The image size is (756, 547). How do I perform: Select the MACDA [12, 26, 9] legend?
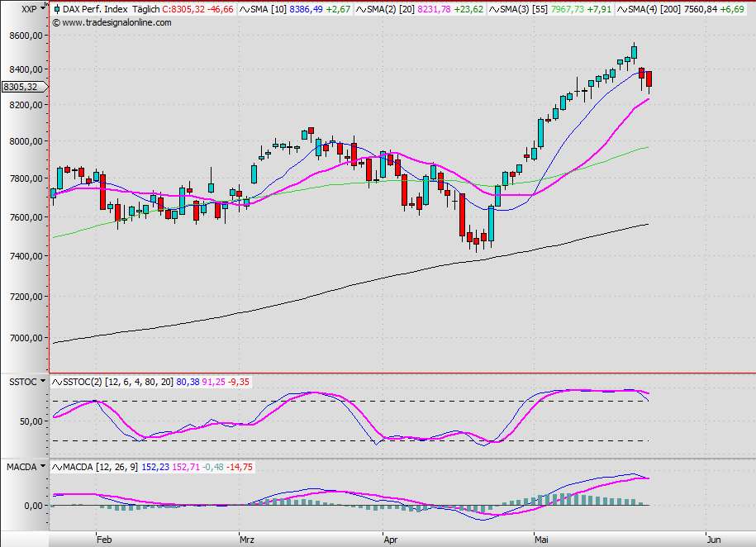pos(100,467)
